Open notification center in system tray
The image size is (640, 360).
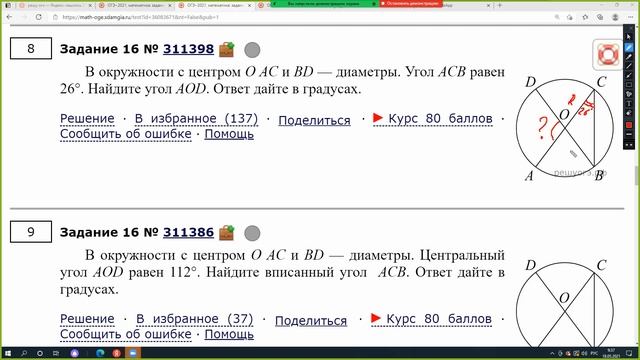[629, 353]
